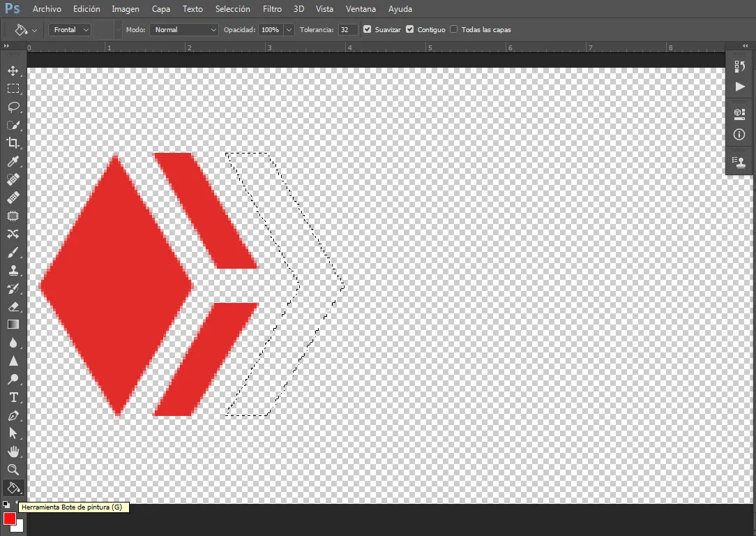Click the white background color swatch

coord(20,528)
